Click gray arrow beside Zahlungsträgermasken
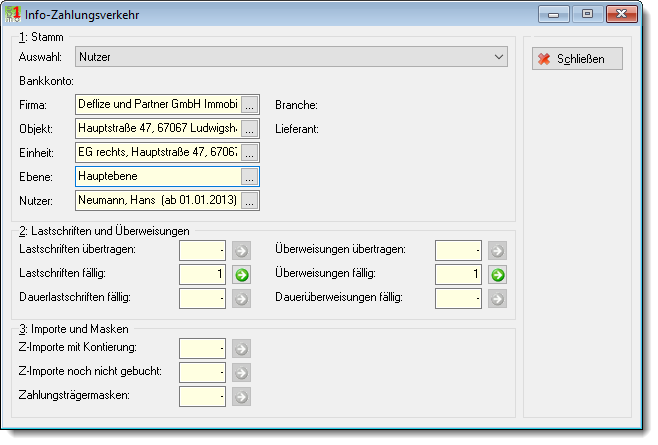Screen dimensions: 658x445 coord(242,397)
